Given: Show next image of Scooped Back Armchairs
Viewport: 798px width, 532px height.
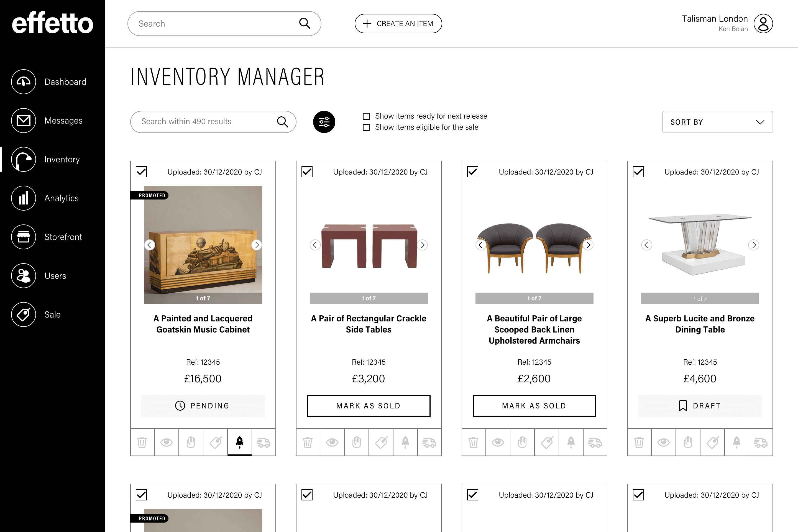Looking at the screenshot, I should [x=588, y=245].
